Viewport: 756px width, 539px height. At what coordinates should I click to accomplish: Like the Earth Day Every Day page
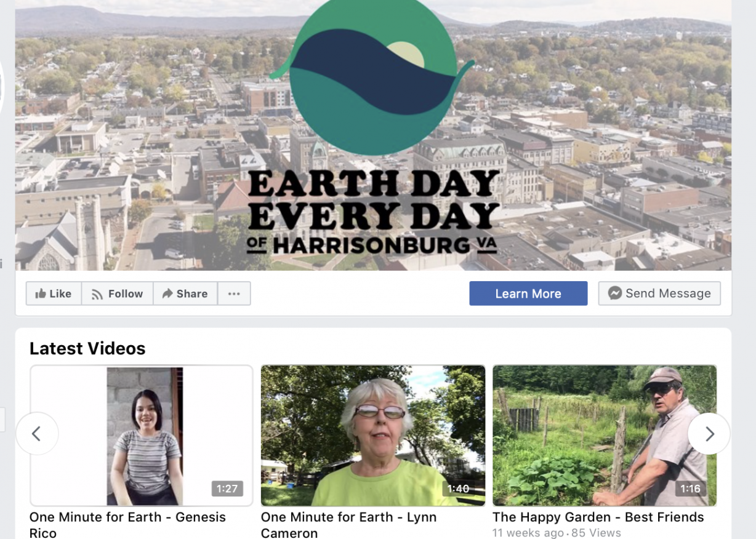[54, 293]
